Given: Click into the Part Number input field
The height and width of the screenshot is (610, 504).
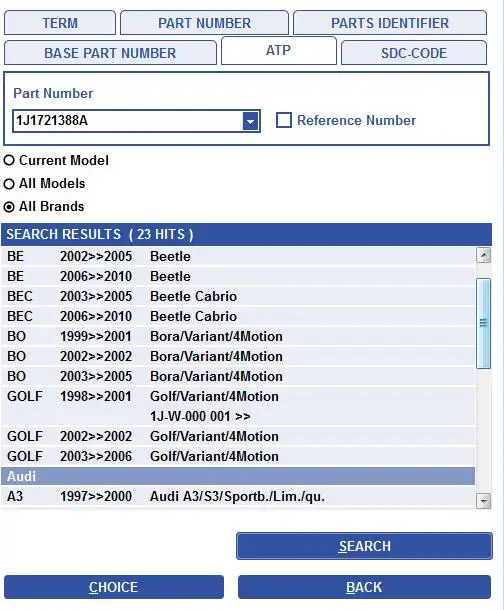Looking at the screenshot, I should pos(128,121).
